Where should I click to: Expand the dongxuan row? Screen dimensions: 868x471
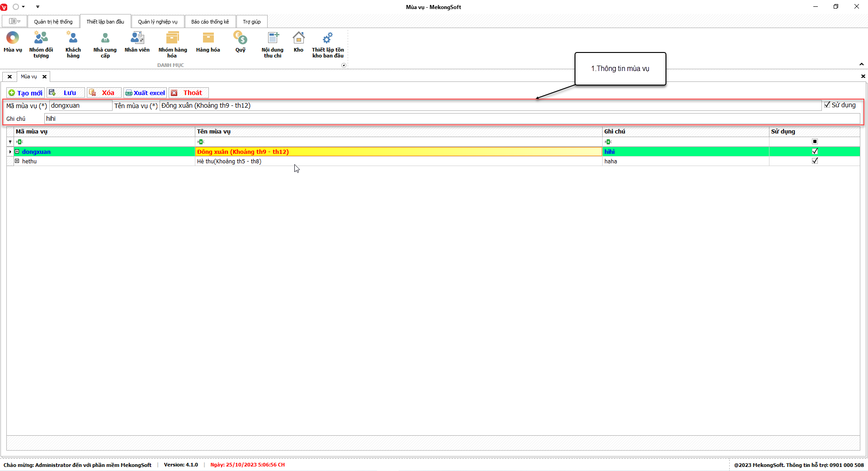(17, 152)
